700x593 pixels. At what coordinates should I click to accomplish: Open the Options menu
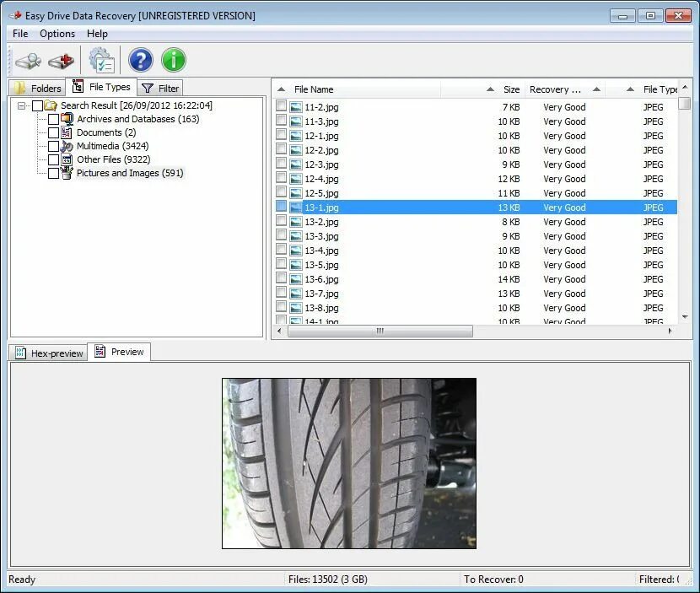pyautogui.click(x=57, y=34)
